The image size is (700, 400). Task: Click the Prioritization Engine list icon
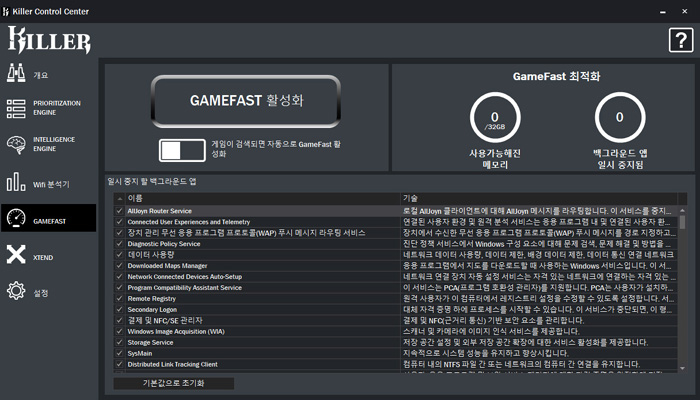[16, 109]
